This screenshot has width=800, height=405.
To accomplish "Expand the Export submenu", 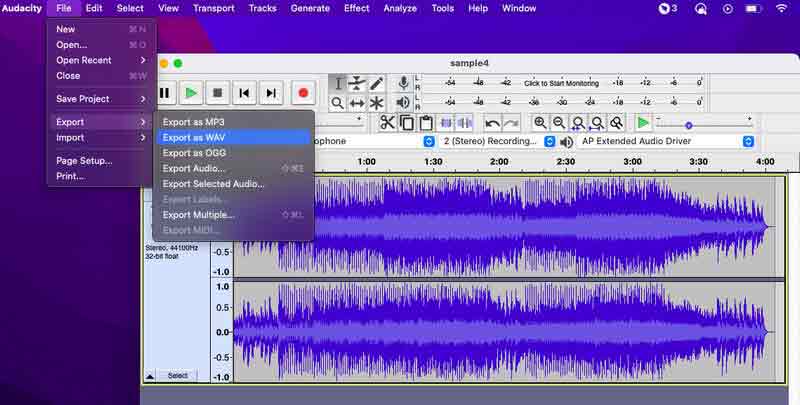I will tap(101, 122).
